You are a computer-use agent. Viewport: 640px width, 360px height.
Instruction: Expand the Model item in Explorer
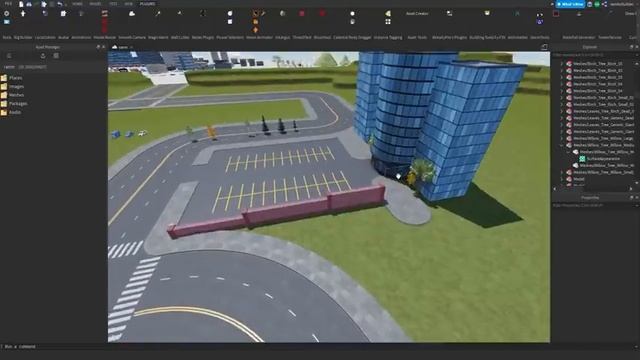pyautogui.click(x=562, y=179)
